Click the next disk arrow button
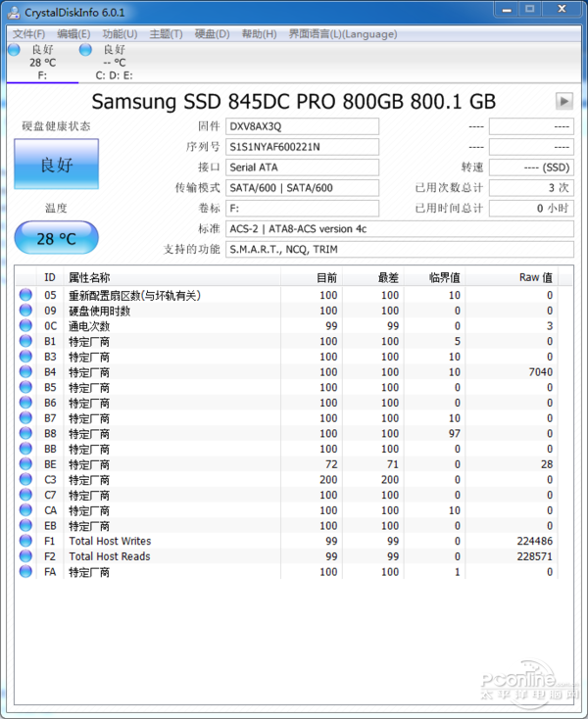 pos(564,101)
